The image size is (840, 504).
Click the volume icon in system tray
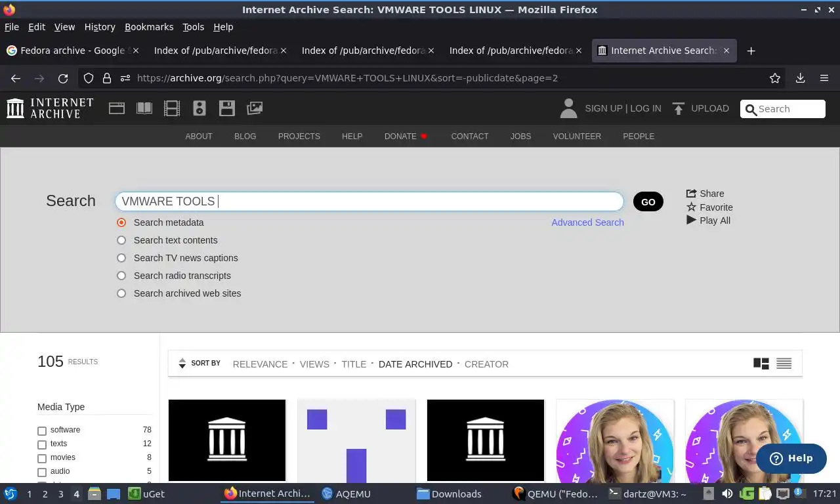[727, 493]
